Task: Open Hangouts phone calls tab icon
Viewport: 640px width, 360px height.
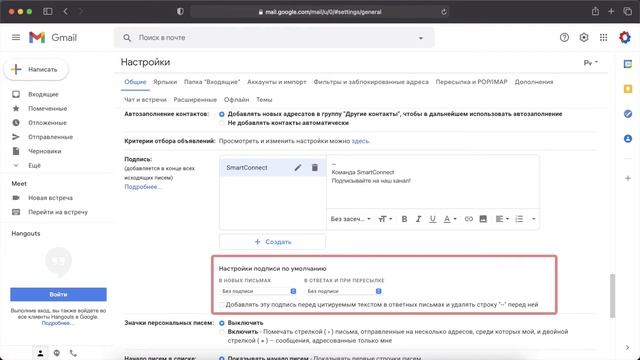Action: [73, 353]
